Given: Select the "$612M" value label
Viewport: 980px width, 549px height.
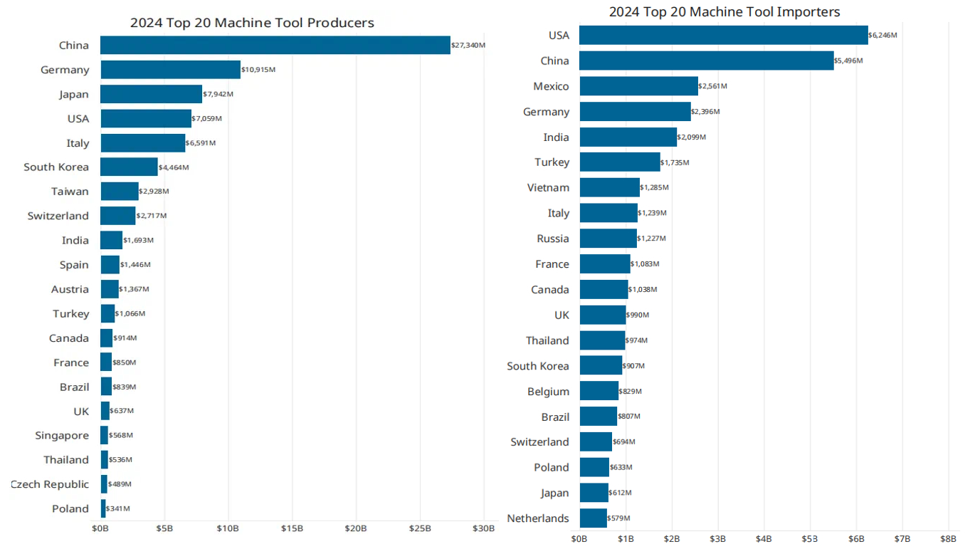Looking at the screenshot, I should pos(621,493).
